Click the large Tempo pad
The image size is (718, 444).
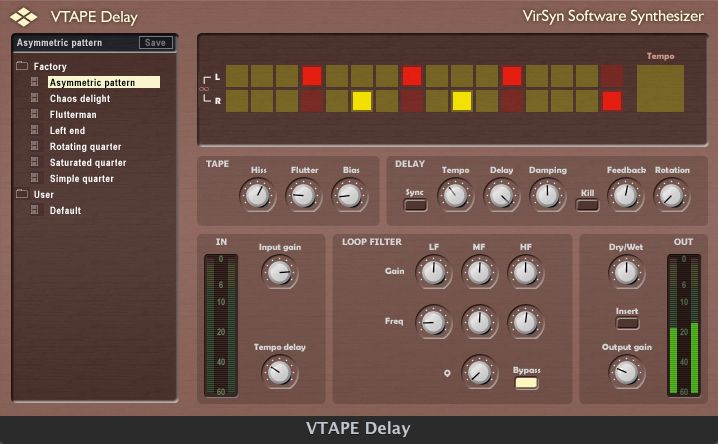point(660,88)
